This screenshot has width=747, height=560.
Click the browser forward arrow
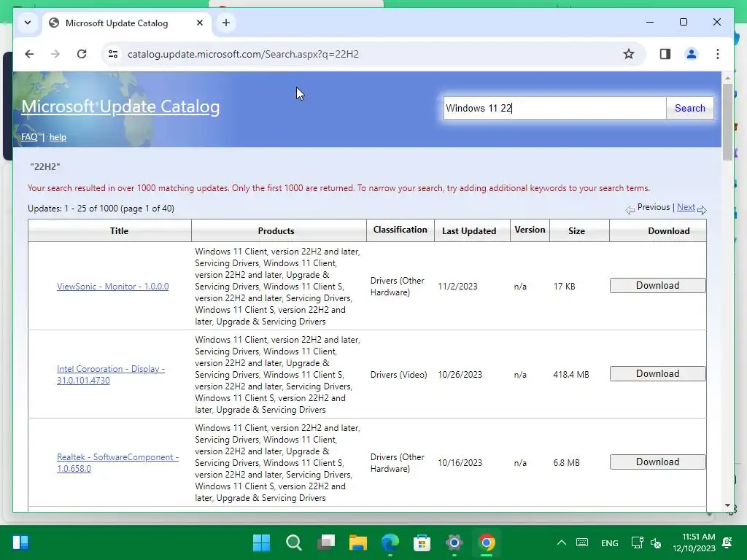point(55,54)
